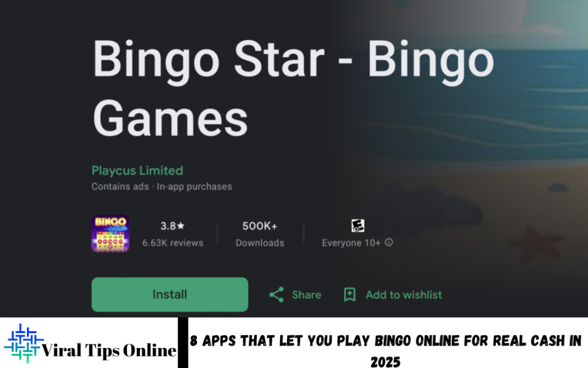Open the 6.63K reviews label
Image resolution: width=588 pixels, height=368 pixels.
(172, 243)
